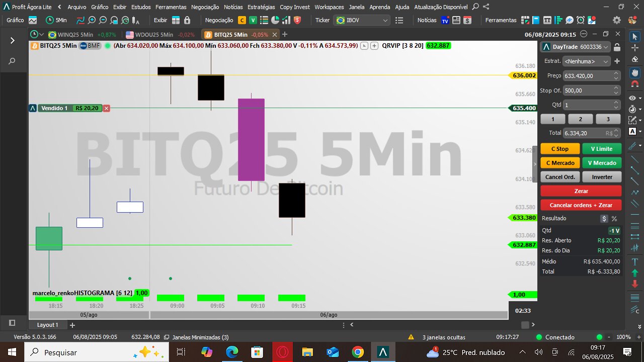Select the zigzag polyline drawing tool
The image size is (644, 362).
[634, 192]
